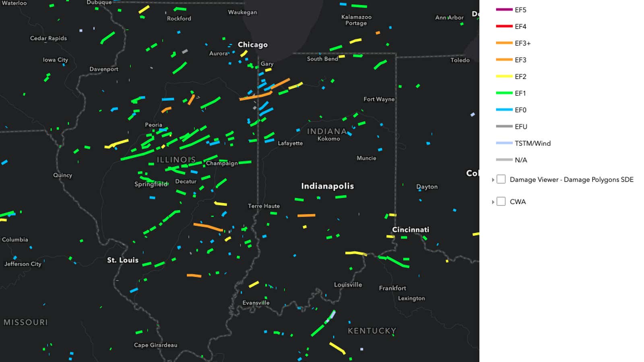Select the orange EF3 track southeast of St. Louis
This screenshot has height=362, width=644.
click(194, 276)
